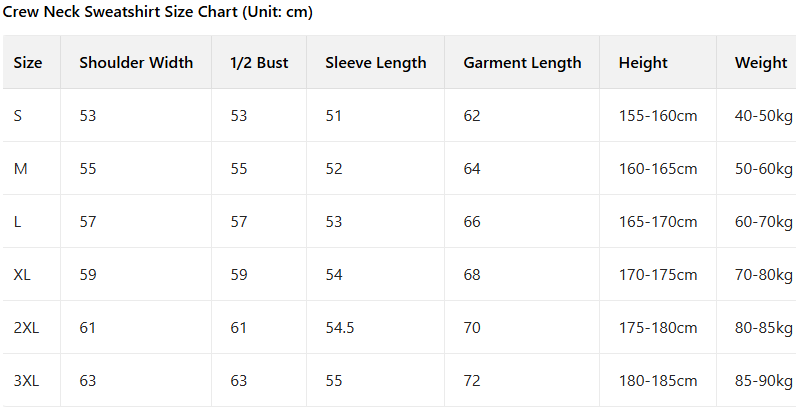798x411 pixels.
Task: Select the Shoulder Width column header
Action: click(x=136, y=63)
